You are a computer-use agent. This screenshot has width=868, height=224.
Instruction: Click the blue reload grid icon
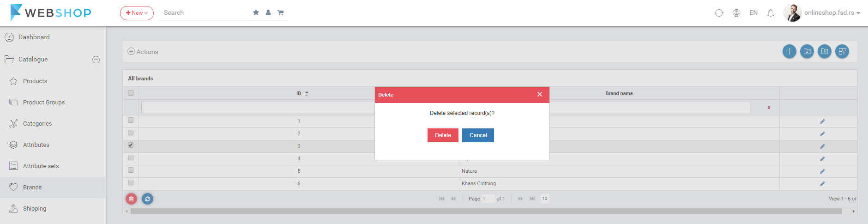pos(147,199)
